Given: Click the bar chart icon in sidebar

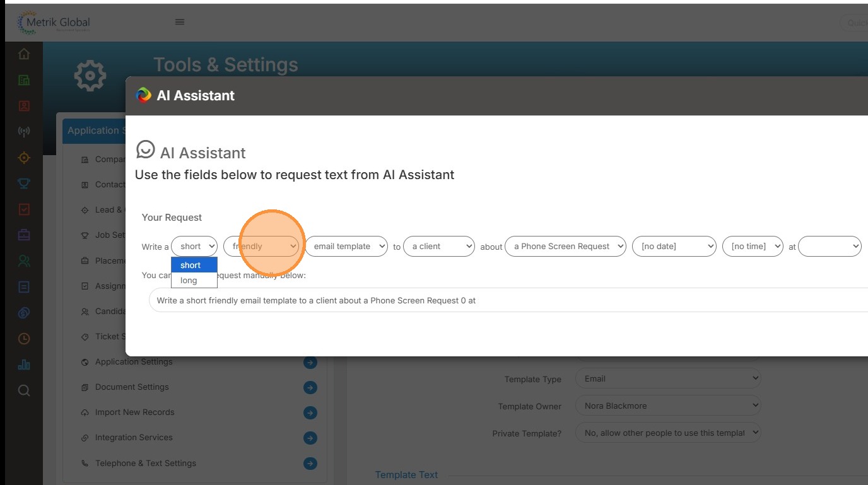Looking at the screenshot, I should pyautogui.click(x=24, y=365).
